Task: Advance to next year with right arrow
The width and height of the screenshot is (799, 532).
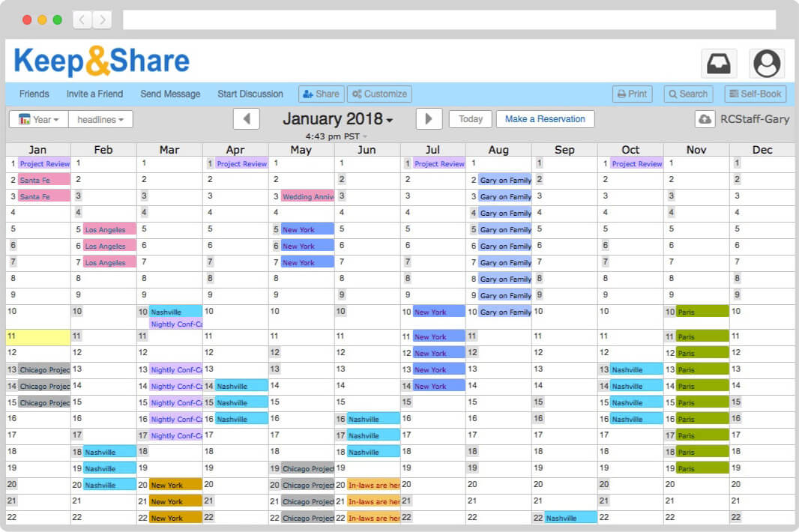Action: [x=428, y=119]
